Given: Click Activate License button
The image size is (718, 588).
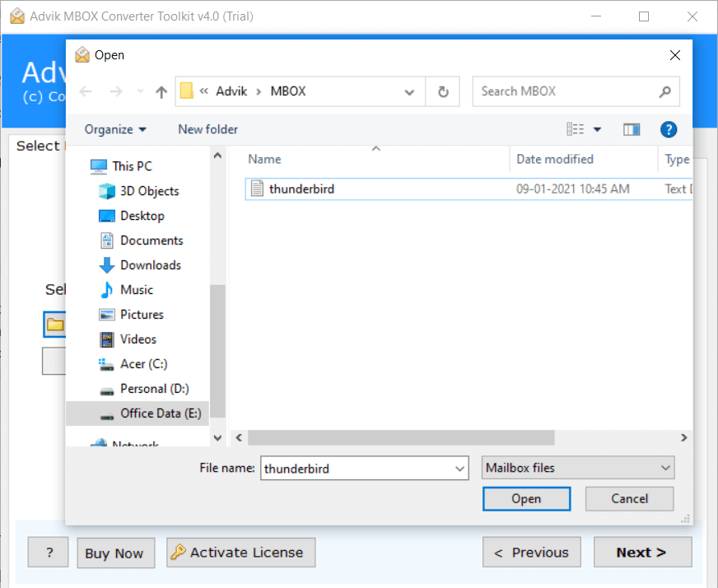Looking at the screenshot, I should point(241,553).
